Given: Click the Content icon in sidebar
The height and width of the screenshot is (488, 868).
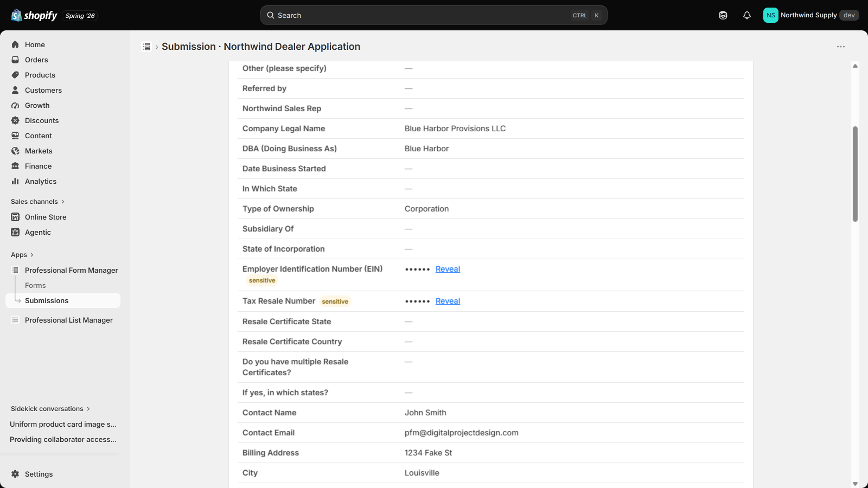Looking at the screenshot, I should [x=15, y=136].
